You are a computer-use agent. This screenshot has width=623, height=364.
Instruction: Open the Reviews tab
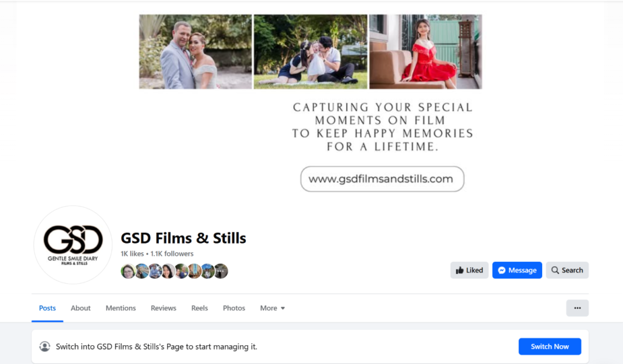163,308
